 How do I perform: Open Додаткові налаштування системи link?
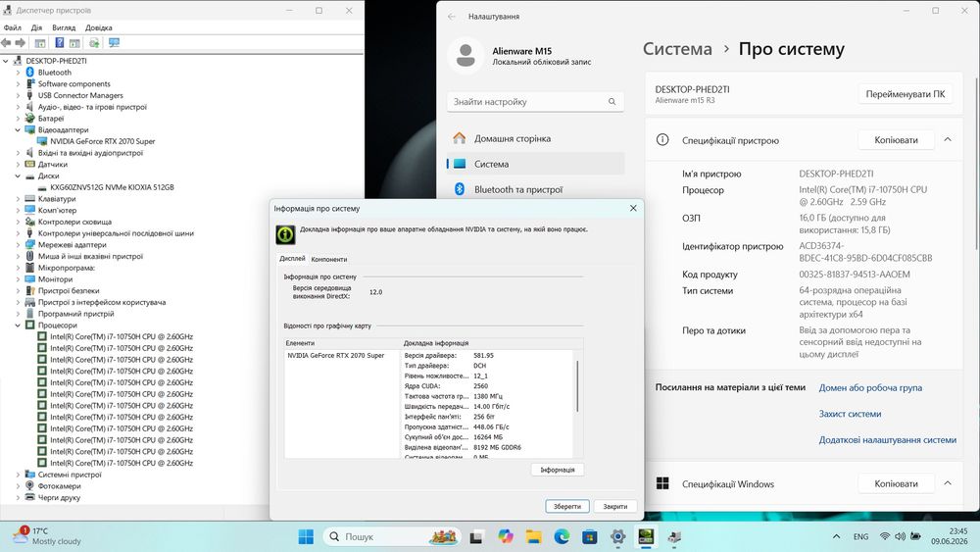click(888, 439)
